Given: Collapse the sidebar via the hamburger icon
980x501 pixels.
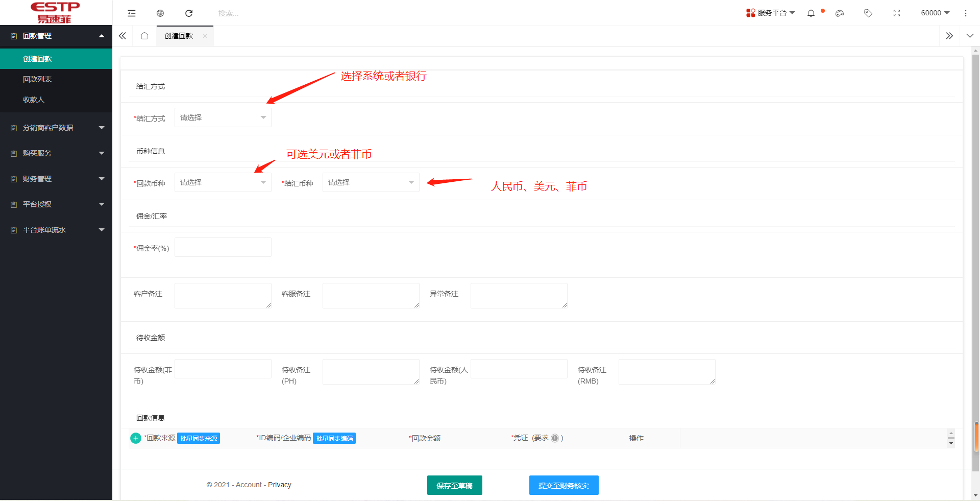Looking at the screenshot, I should (x=132, y=13).
